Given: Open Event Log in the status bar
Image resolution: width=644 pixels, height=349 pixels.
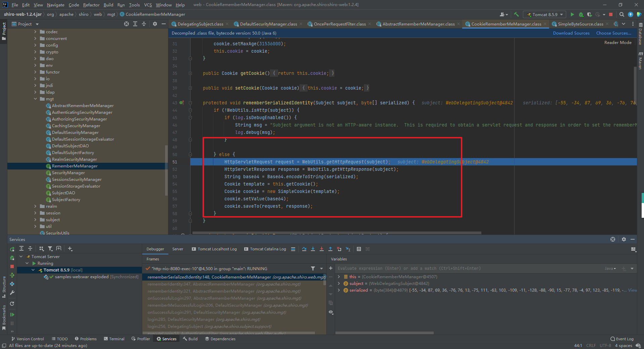Looking at the screenshot, I should point(622,339).
